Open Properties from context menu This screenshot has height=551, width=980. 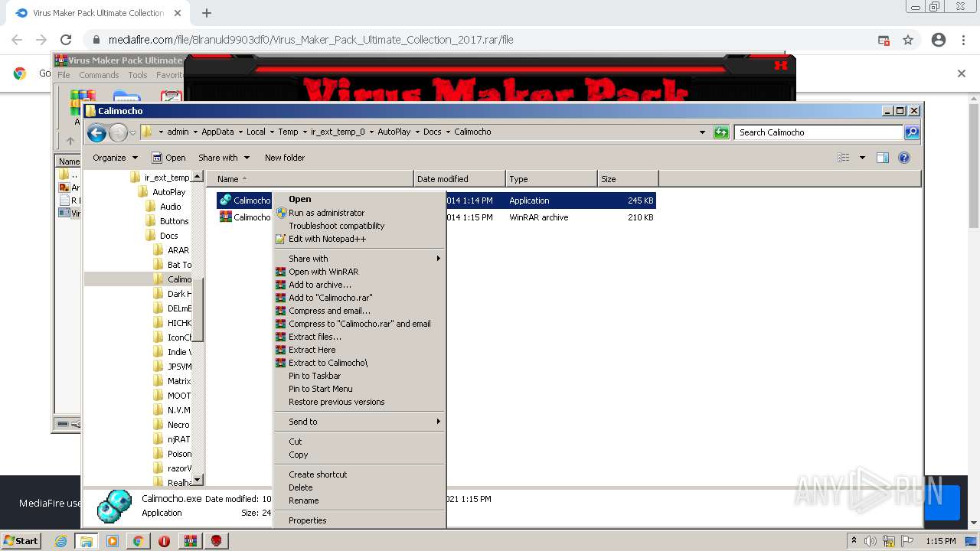pos(308,520)
